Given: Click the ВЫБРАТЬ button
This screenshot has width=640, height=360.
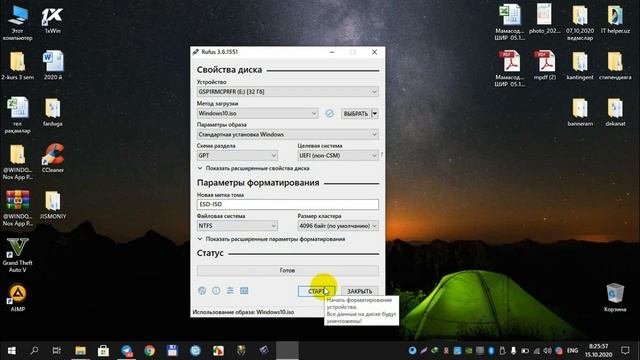Looking at the screenshot, I should 356,113.
